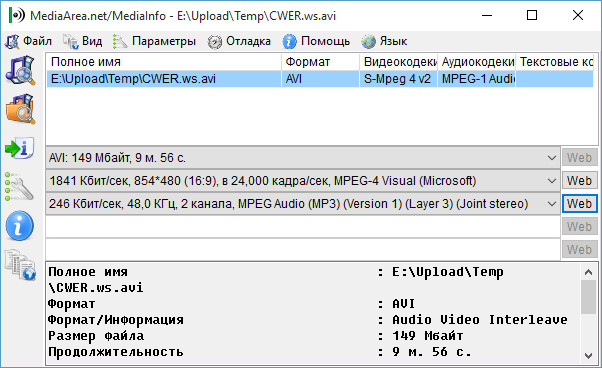Click the S-Mpeg 4 v2 codec cell

click(399, 79)
